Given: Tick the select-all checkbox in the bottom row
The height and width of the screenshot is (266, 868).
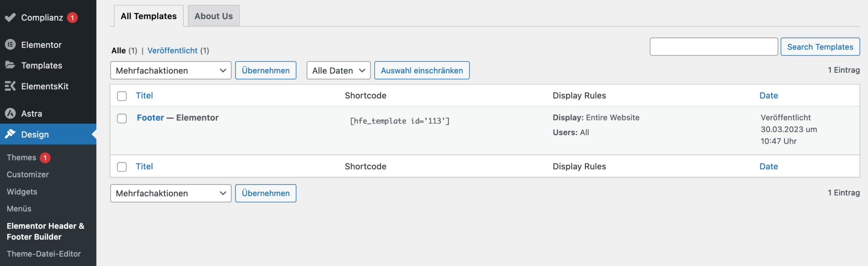Looking at the screenshot, I should pyautogui.click(x=122, y=166).
